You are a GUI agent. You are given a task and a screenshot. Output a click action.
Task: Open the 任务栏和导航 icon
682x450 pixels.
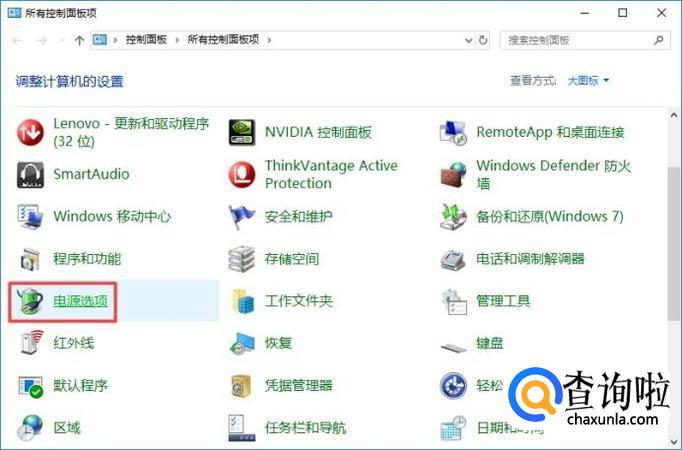pyautogui.click(x=242, y=428)
